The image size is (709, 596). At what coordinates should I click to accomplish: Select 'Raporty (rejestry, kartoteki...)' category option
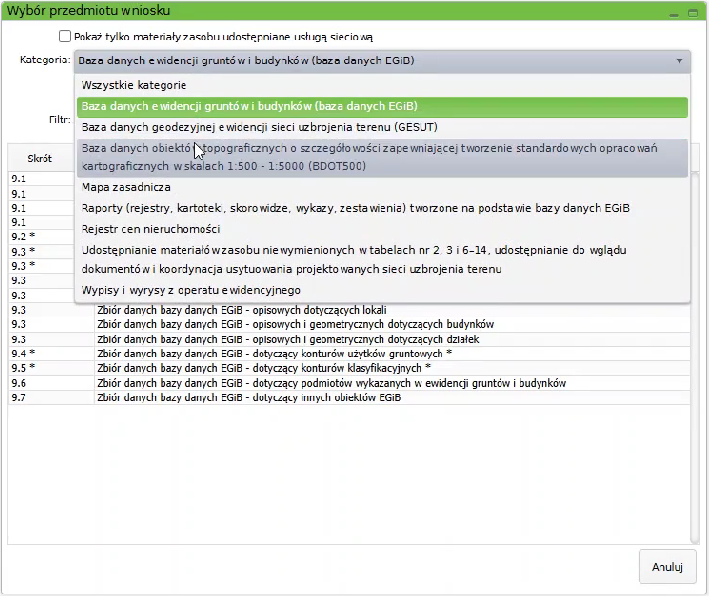pyautogui.click(x=355, y=207)
